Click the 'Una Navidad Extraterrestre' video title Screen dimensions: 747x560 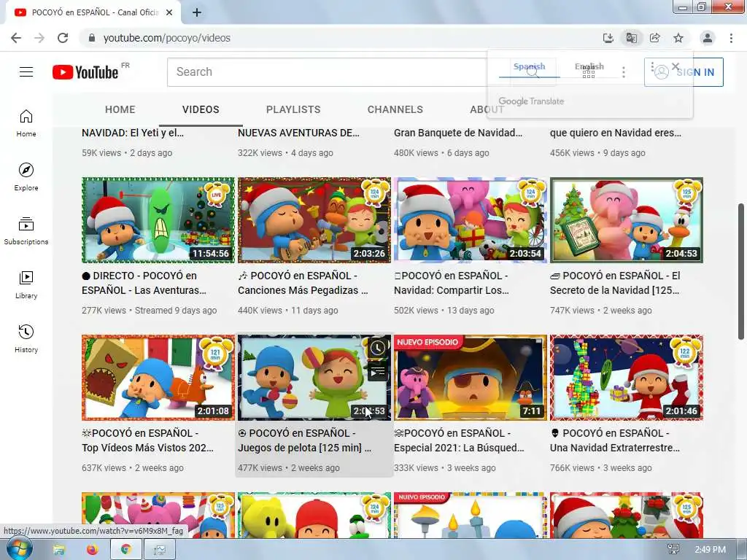[x=614, y=440]
